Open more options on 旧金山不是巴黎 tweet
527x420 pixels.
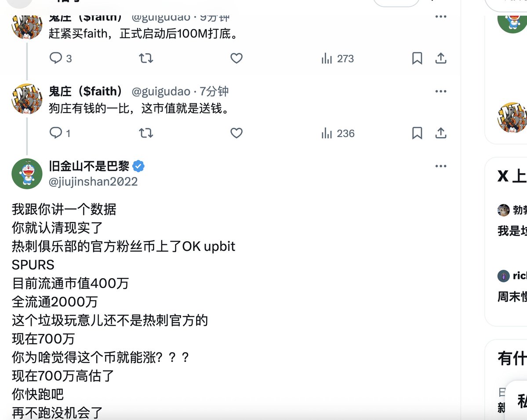pyautogui.click(x=440, y=166)
